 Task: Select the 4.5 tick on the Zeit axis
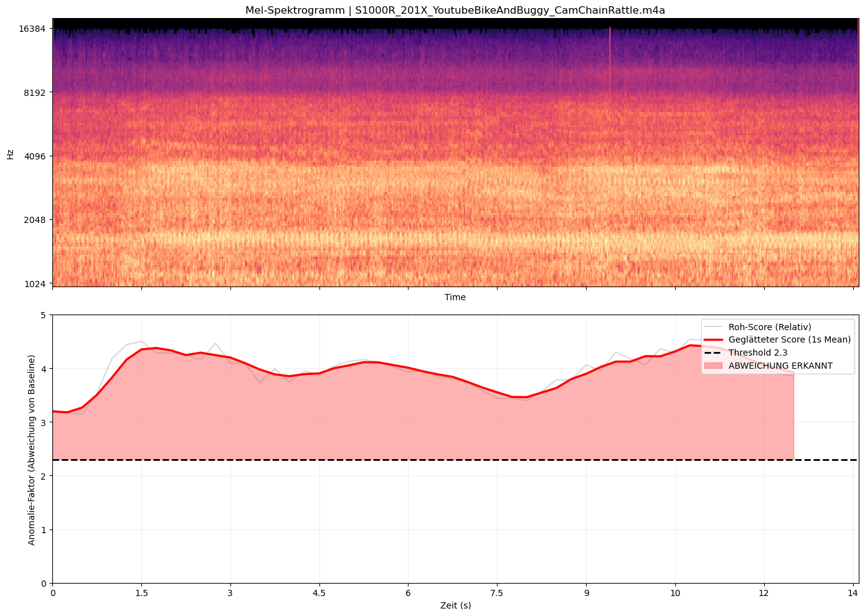(x=319, y=593)
